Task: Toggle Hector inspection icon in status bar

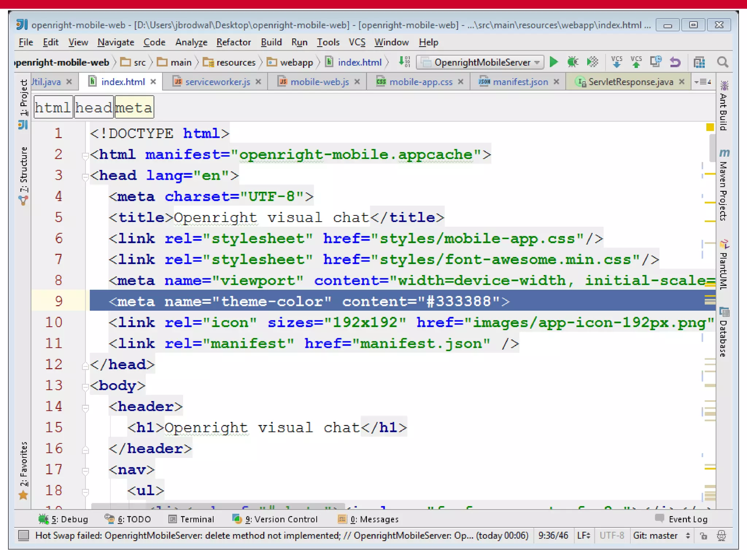Action: pos(721,536)
